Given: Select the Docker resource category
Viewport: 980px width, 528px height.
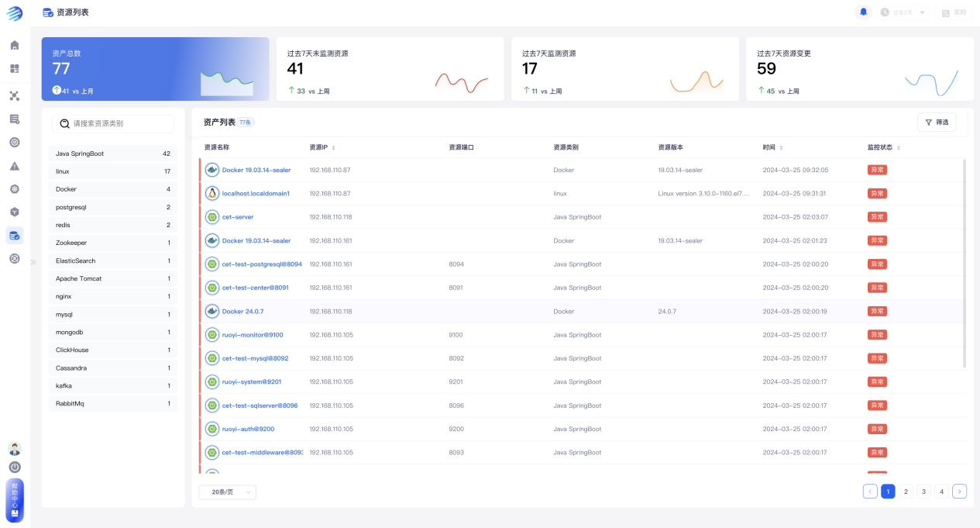Looking at the screenshot, I should (x=112, y=189).
